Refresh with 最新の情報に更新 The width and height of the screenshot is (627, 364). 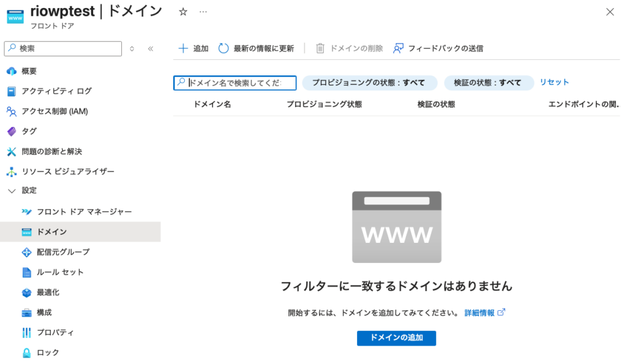coord(257,48)
